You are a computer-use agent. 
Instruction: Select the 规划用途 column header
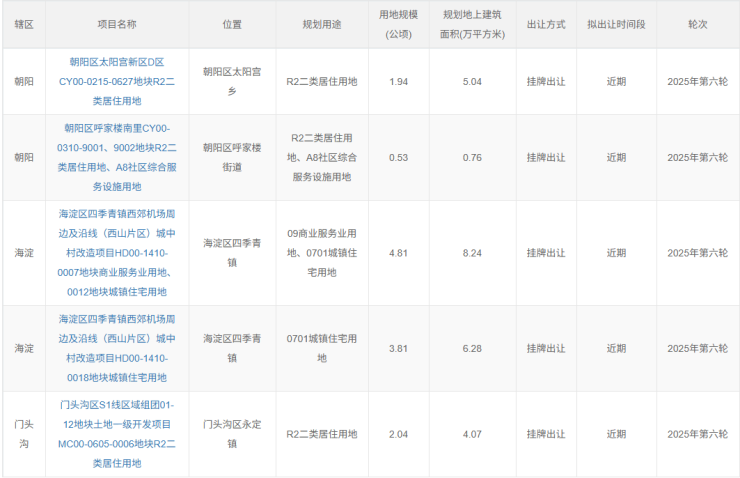pyautogui.click(x=321, y=23)
